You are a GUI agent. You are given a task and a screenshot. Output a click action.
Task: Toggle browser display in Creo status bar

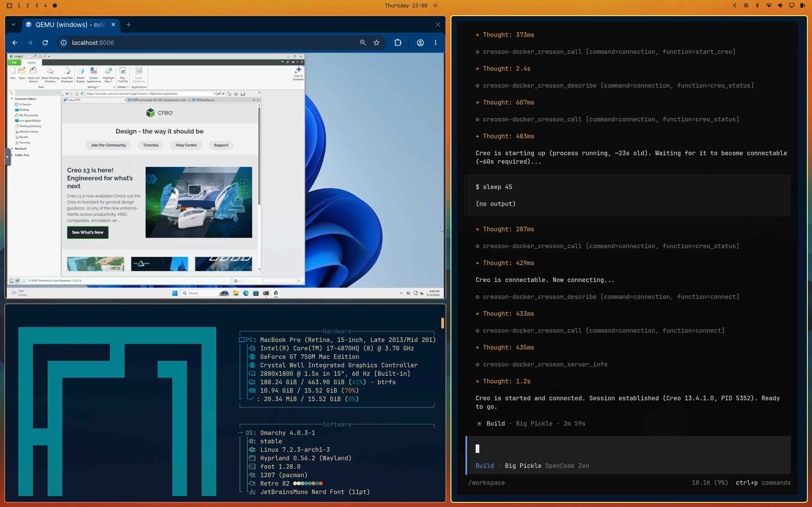pos(17,281)
